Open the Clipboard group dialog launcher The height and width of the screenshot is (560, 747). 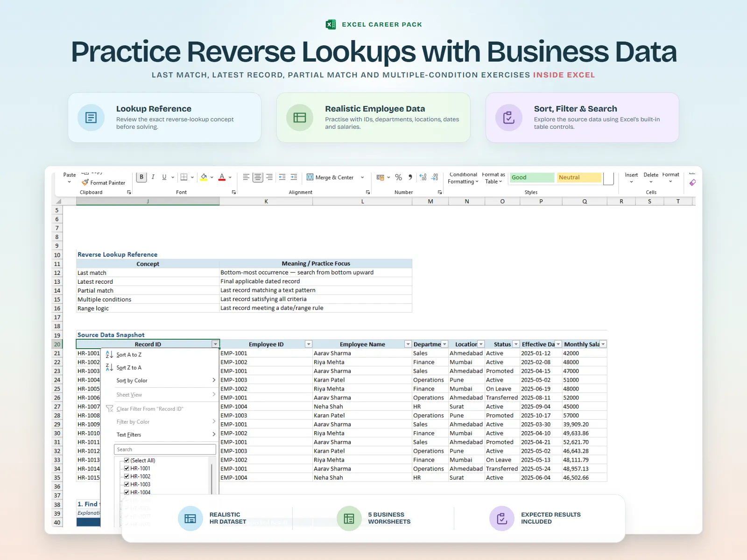click(129, 192)
